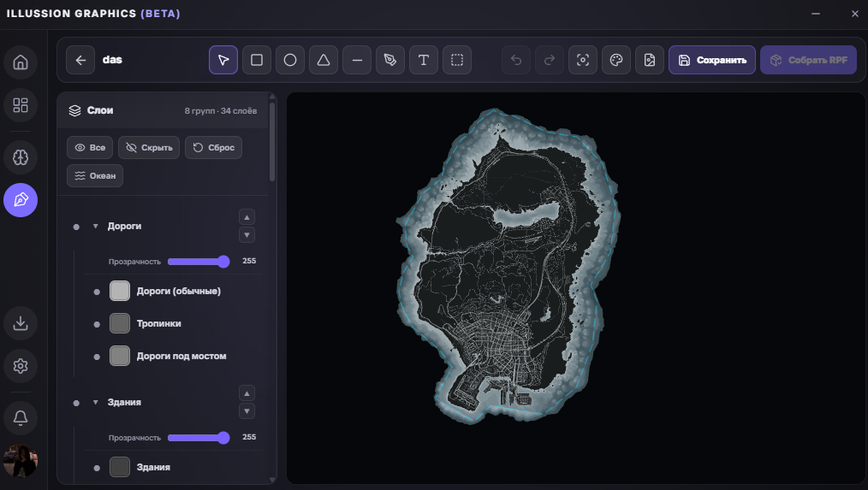Image resolution: width=868 pixels, height=490 pixels.
Task: Open notifications bell in sidebar
Action: tap(21, 417)
